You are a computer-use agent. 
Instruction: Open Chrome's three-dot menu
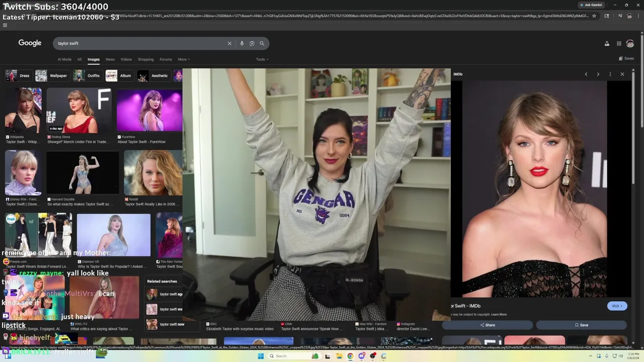[638, 16]
